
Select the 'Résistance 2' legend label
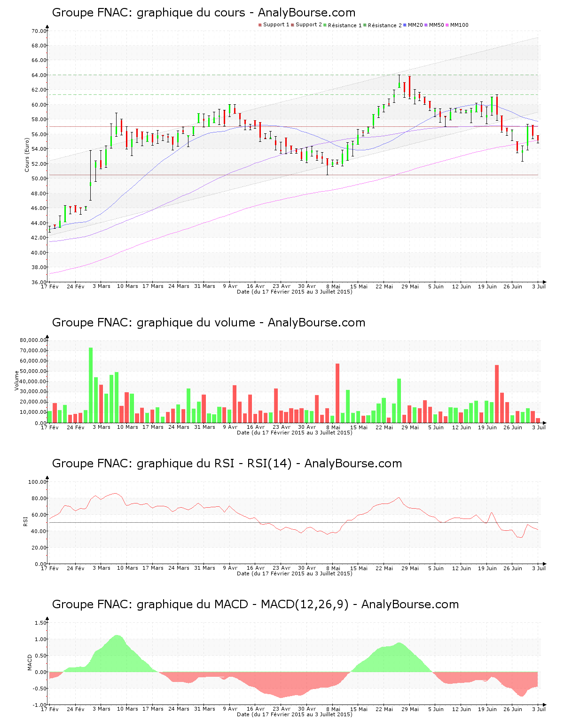(x=384, y=25)
